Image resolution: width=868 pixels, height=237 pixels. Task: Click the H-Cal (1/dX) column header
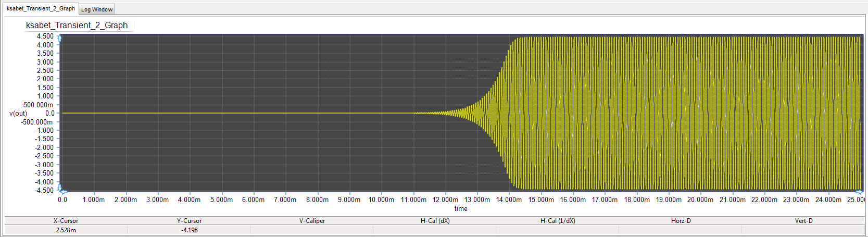pyautogui.click(x=558, y=221)
